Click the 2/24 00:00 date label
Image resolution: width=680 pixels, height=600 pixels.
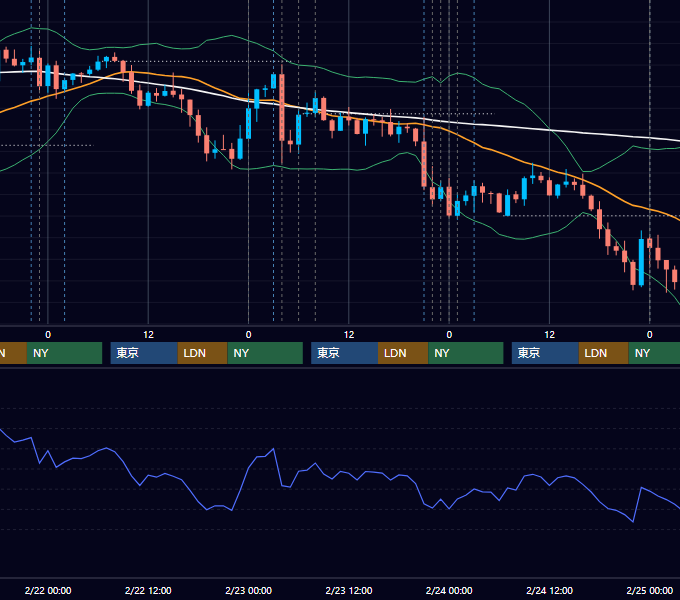[x=449, y=590]
